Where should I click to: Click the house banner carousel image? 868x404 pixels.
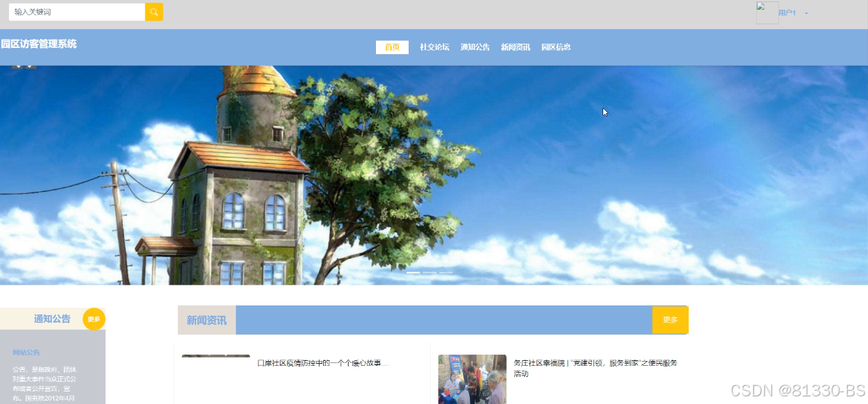(434, 175)
